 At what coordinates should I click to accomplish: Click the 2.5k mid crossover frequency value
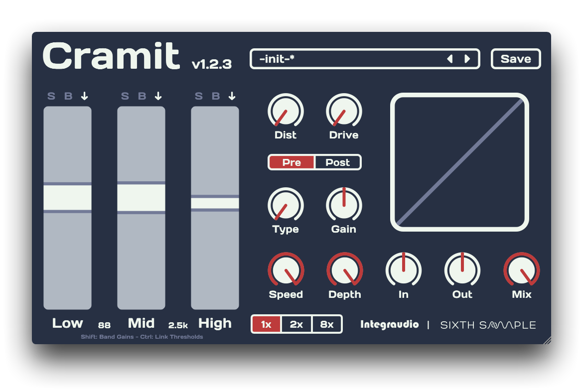click(x=178, y=325)
